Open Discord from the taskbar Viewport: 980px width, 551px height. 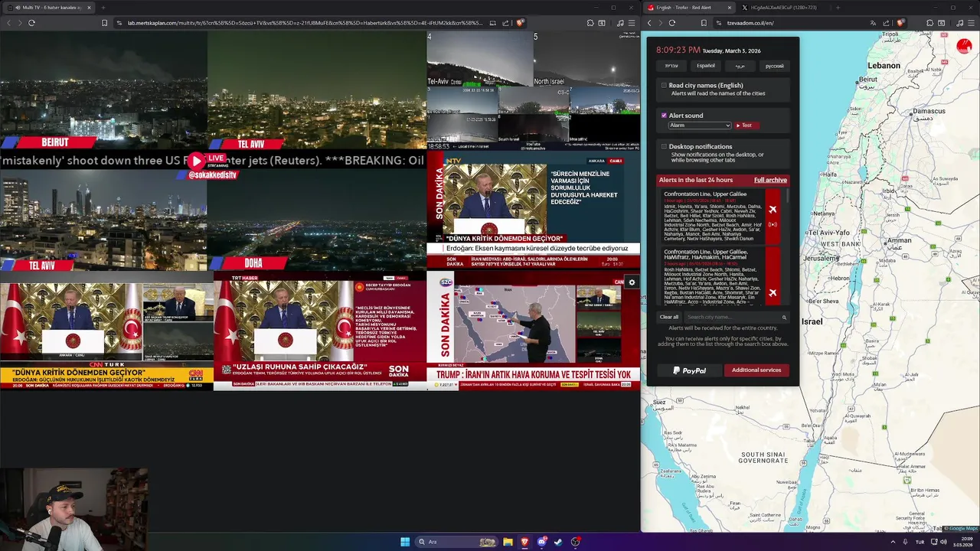pyautogui.click(x=542, y=542)
